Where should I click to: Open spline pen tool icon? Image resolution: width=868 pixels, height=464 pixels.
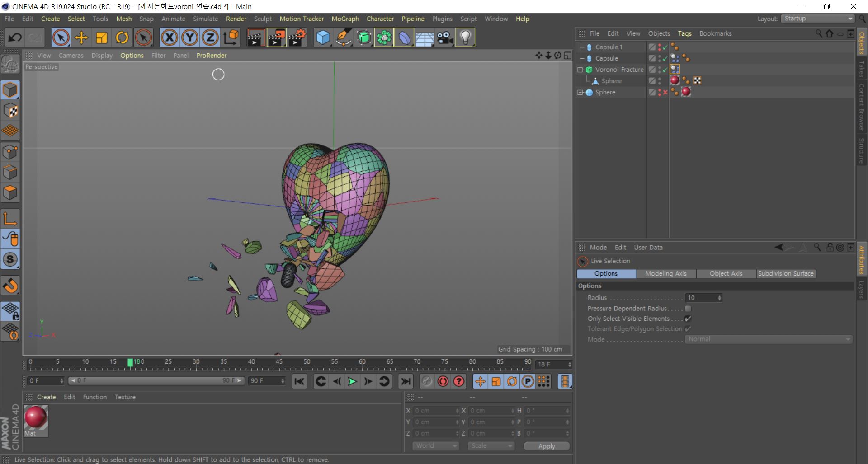click(x=343, y=37)
